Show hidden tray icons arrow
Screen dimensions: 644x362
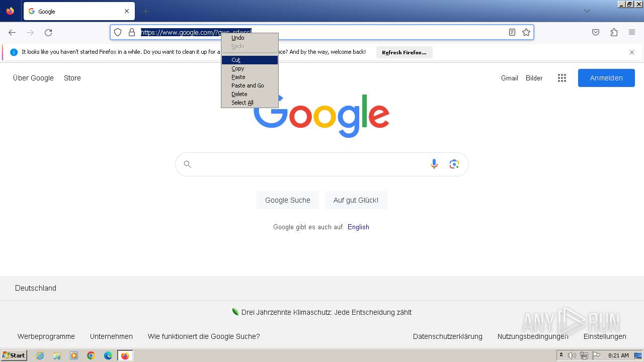(x=561, y=355)
